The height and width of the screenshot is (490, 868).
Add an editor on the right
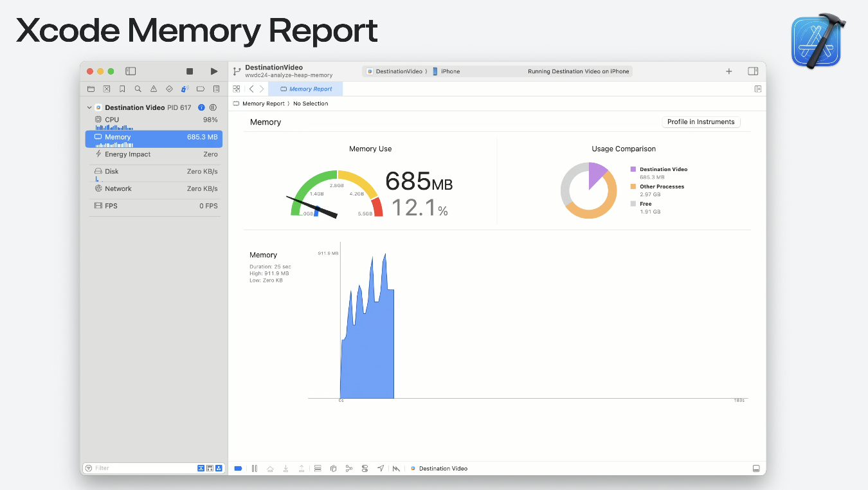[758, 89]
